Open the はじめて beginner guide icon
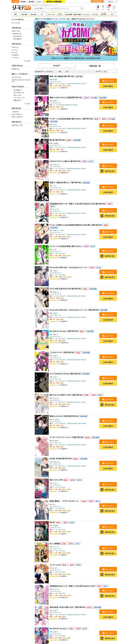This screenshot has width=129, height=644. click(97, 8)
